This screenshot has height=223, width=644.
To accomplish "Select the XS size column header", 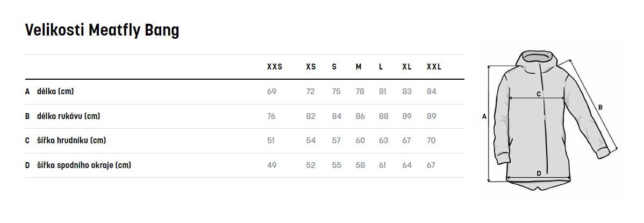I will coord(311,67).
